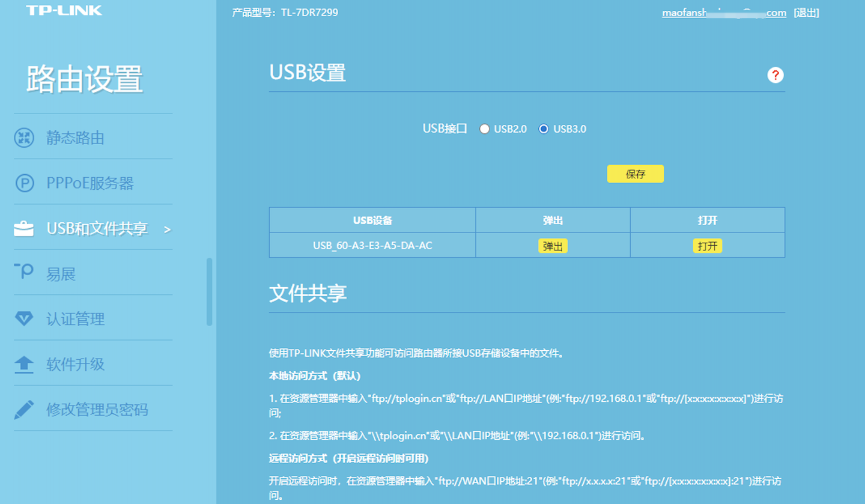Click the 产品型号：TL-7DR7299 text

(x=285, y=12)
